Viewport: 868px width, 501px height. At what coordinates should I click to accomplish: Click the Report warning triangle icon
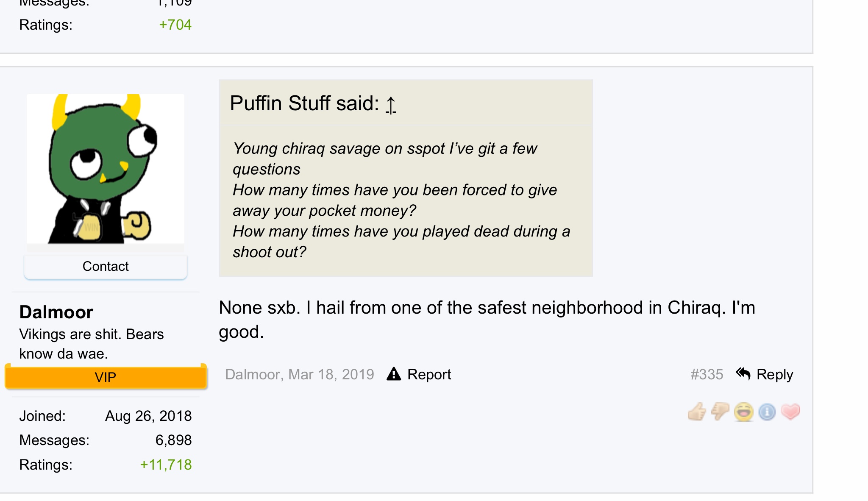click(394, 374)
